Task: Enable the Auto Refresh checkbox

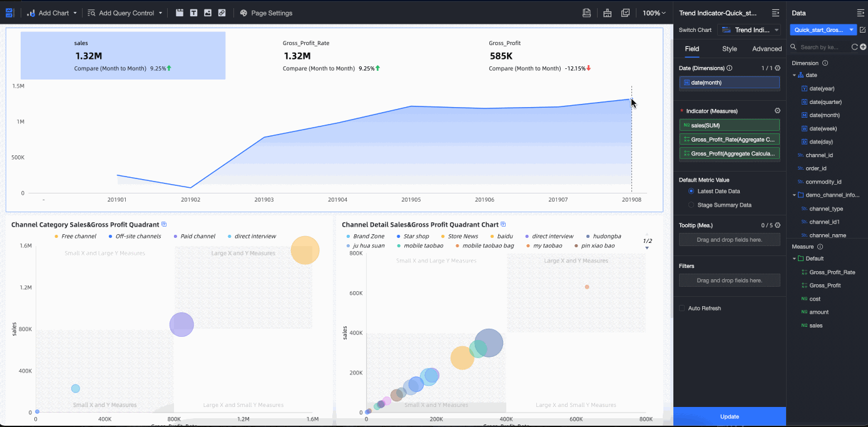Action: [x=682, y=309]
